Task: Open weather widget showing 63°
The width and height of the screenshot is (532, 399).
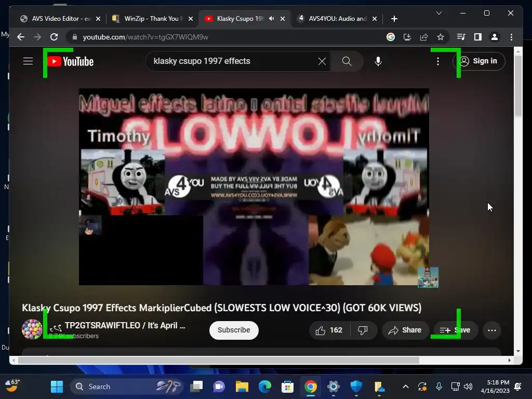Action: (12, 386)
